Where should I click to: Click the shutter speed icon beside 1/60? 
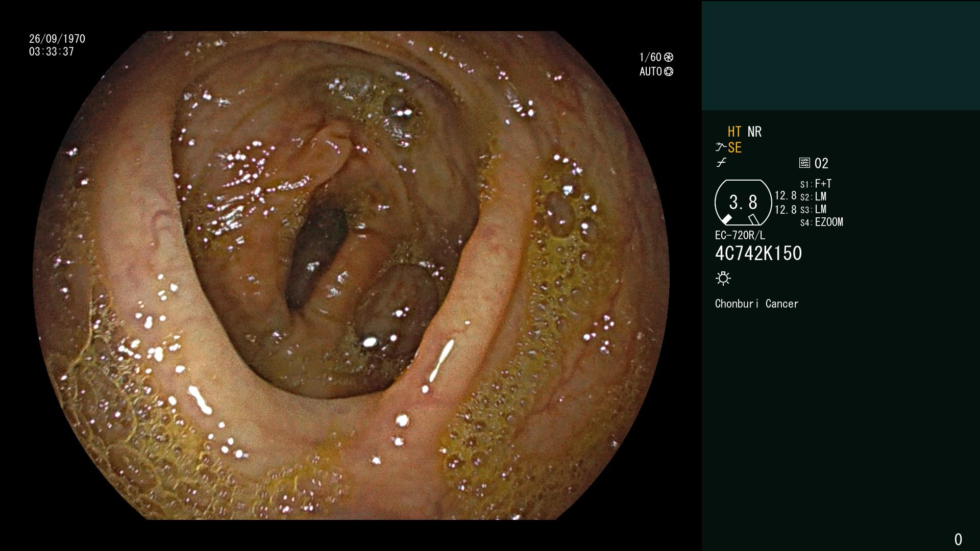pos(669,57)
